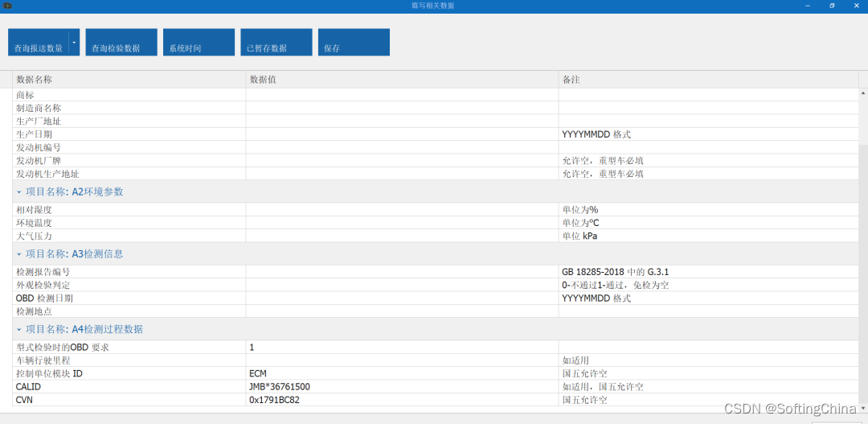Select the 环境温度 row name
Image resolution: width=868 pixels, height=424 pixels.
[x=35, y=224]
